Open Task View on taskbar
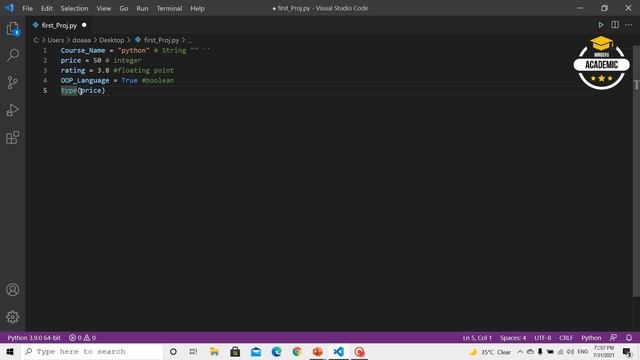This screenshot has height=360, width=640. click(x=193, y=351)
